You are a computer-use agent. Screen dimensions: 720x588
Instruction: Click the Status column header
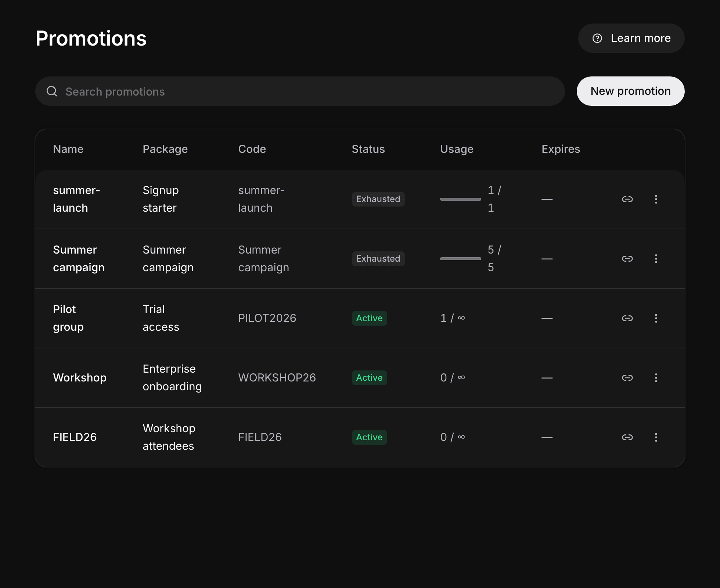(368, 149)
